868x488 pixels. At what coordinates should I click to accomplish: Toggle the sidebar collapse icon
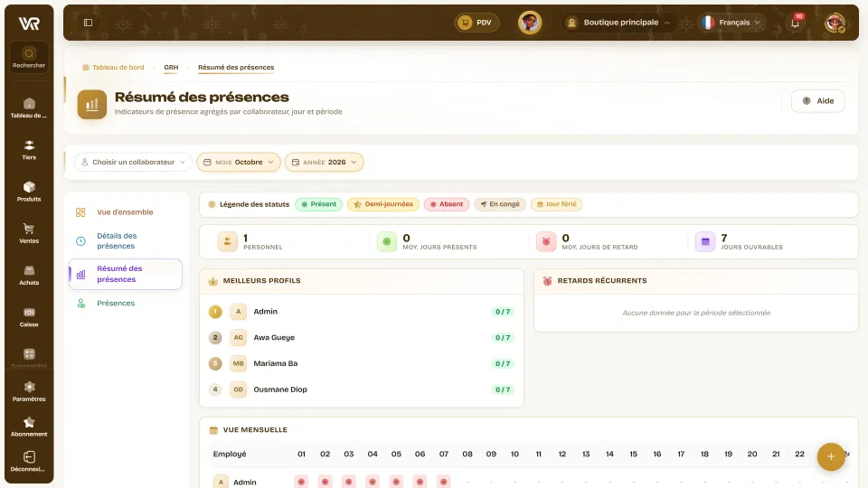88,23
